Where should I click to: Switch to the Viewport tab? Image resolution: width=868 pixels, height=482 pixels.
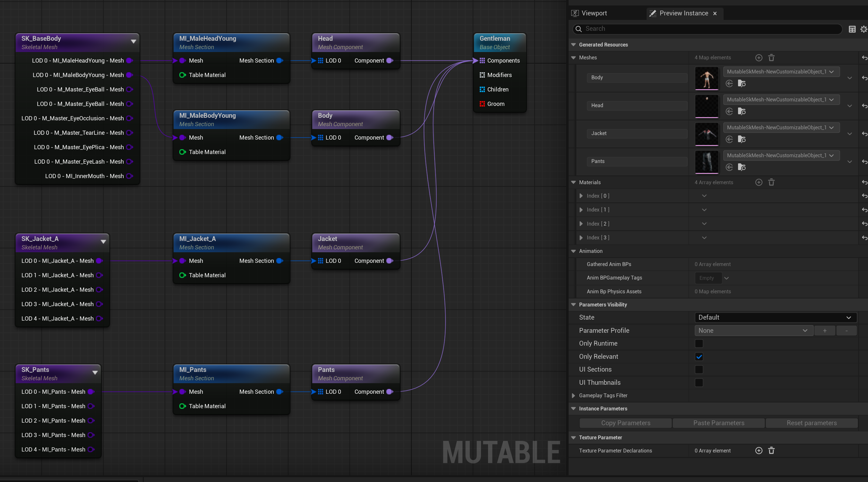pyautogui.click(x=589, y=13)
